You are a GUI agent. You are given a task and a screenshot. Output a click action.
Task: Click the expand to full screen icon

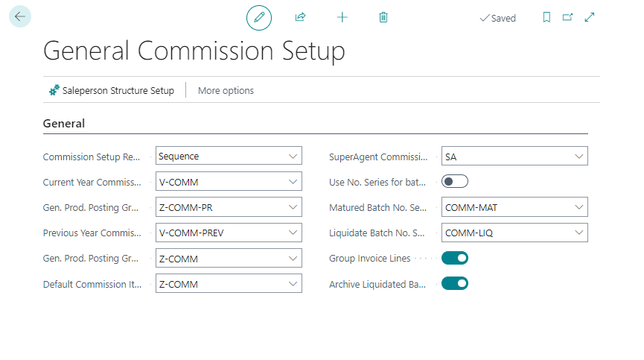tap(590, 17)
